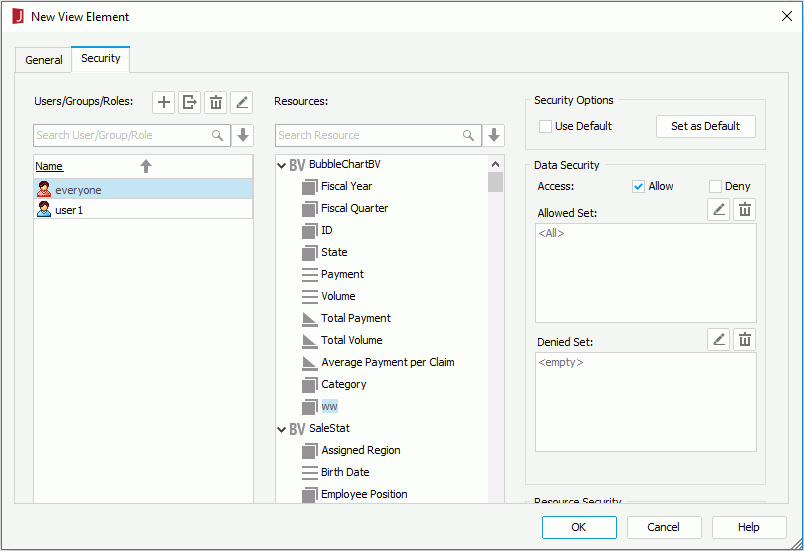This screenshot has width=804, height=551.
Task: Select the ww resource
Action: 329,406
